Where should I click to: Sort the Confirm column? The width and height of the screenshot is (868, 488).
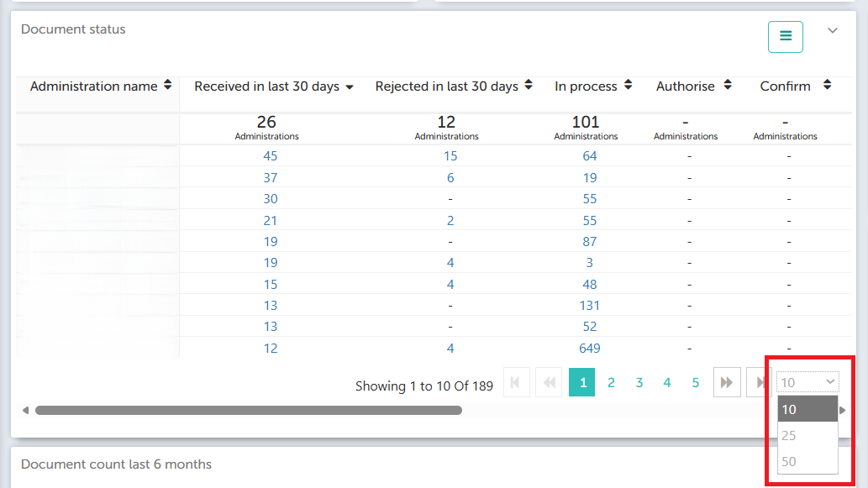pos(794,87)
